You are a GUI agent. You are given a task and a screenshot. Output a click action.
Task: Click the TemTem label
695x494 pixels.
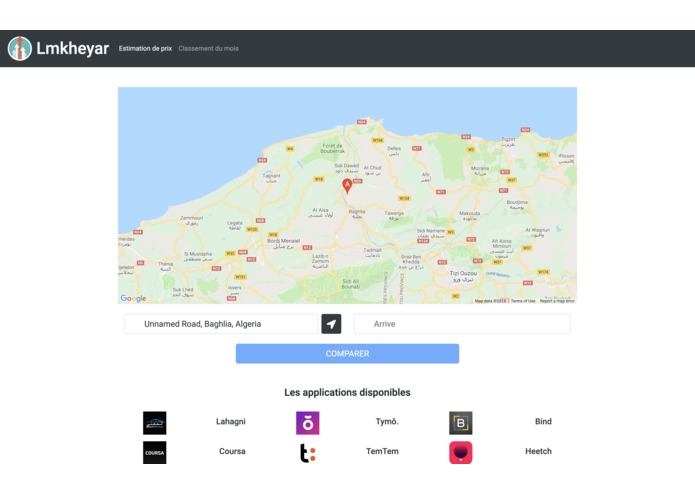coord(382,451)
